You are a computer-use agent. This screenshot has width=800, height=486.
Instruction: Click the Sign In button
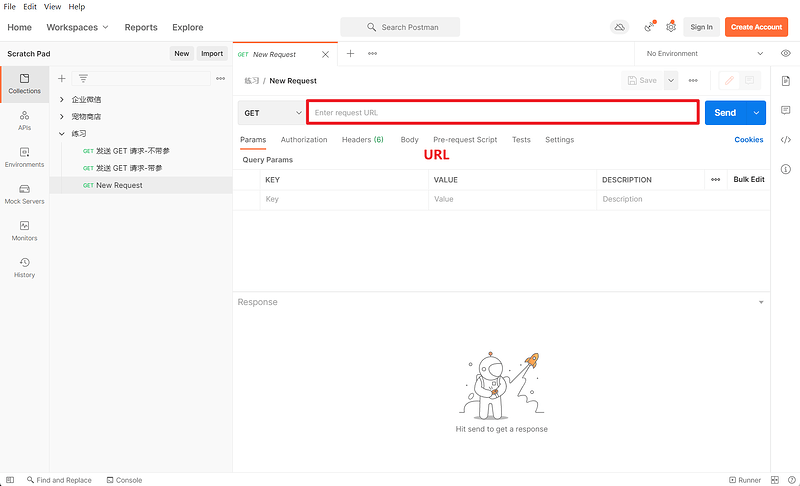[702, 27]
